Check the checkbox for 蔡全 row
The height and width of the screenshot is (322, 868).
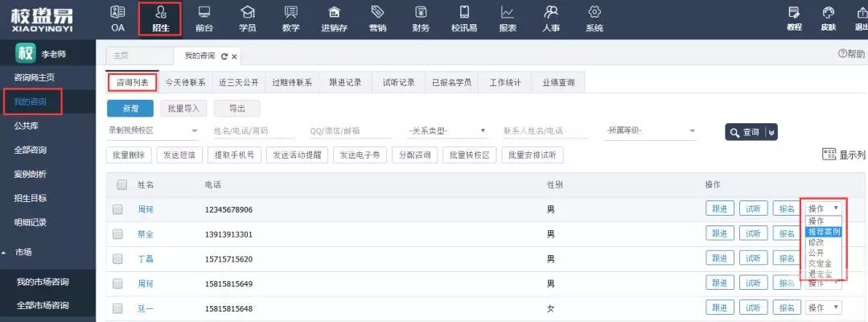(x=117, y=234)
